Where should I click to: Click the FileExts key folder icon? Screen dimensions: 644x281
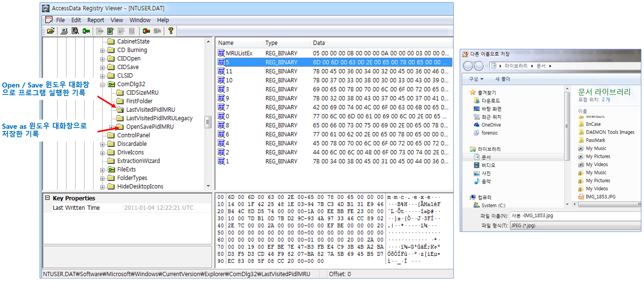(111, 169)
